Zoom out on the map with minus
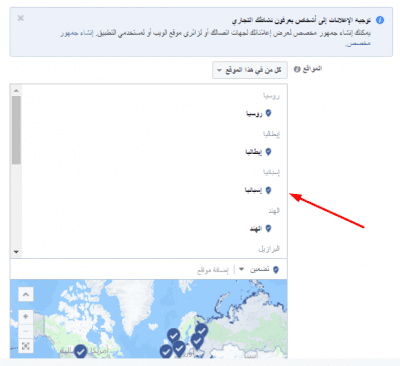This screenshot has width=400, height=366. 26,331
